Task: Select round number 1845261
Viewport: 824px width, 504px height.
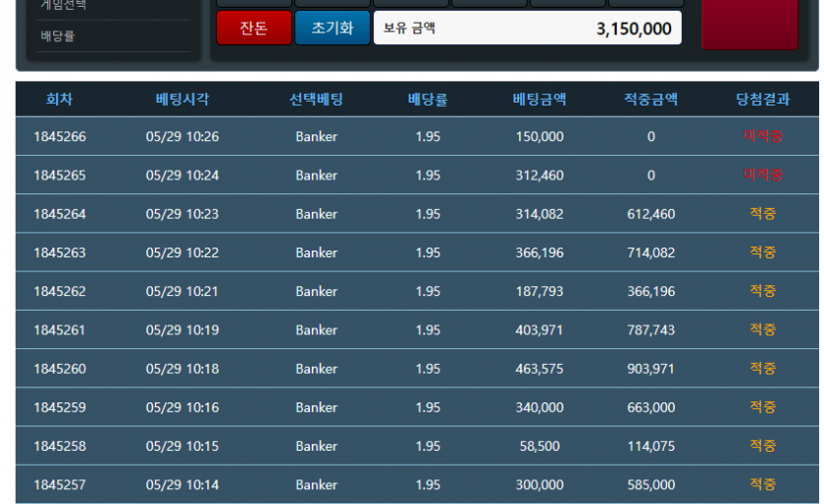Action: (60, 330)
